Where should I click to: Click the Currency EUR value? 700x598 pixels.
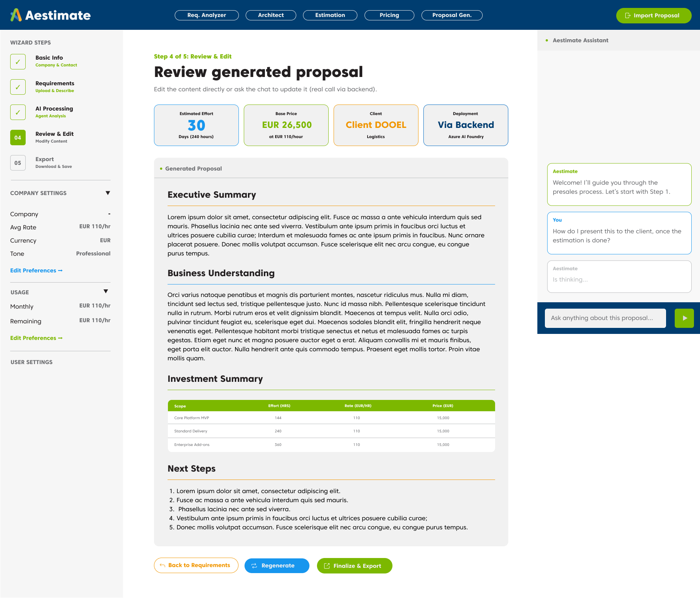point(105,240)
